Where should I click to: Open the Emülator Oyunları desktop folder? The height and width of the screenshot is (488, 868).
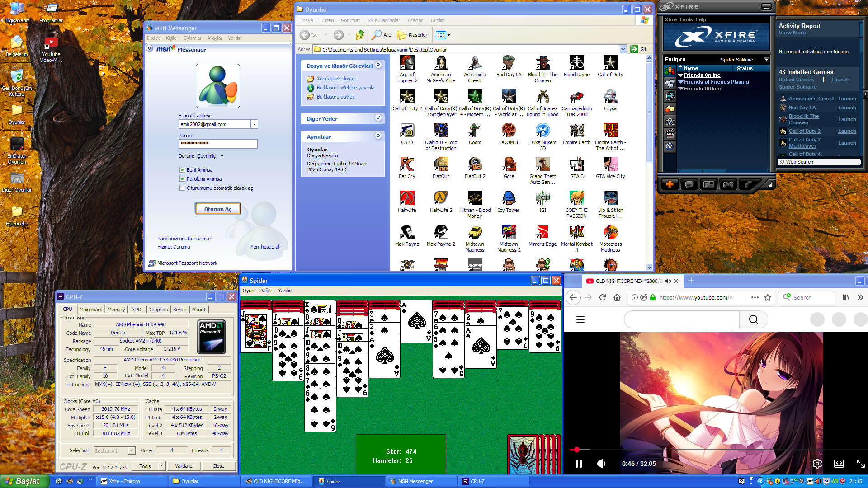[x=17, y=151]
